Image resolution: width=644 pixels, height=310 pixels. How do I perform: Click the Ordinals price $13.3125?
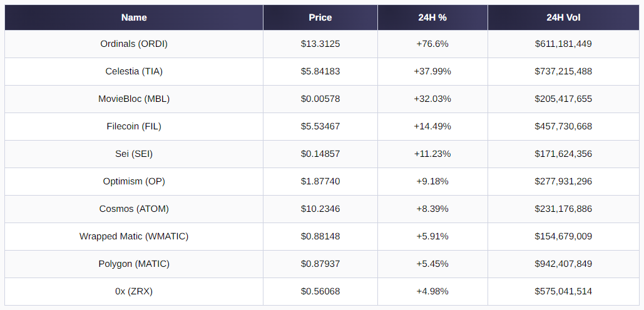click(320, 44)
